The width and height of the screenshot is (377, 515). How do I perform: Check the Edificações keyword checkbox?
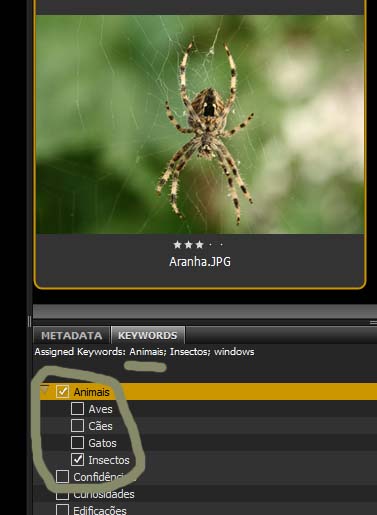click(x=62, y=510)
